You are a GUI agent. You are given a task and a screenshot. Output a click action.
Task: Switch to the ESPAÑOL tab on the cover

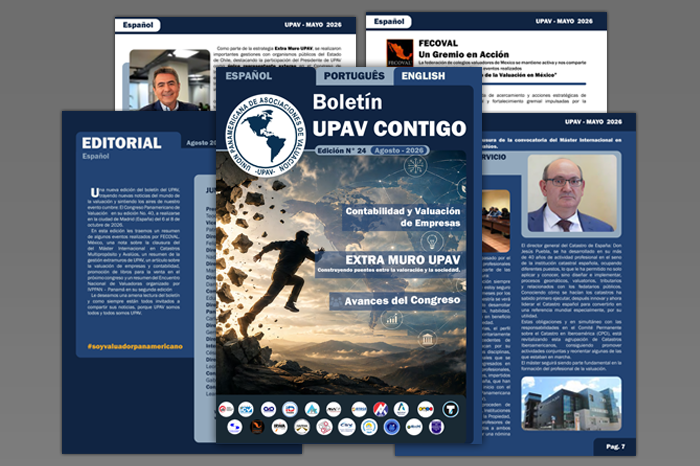coord(249,76)
